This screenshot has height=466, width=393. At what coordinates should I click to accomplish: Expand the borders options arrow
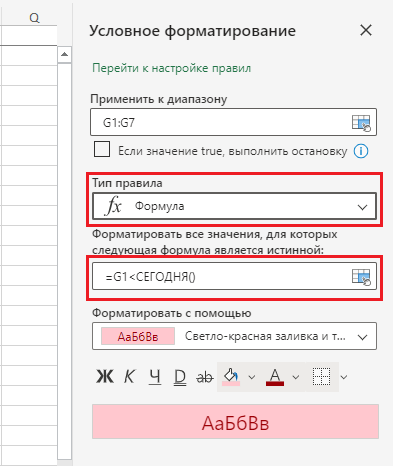344,377
